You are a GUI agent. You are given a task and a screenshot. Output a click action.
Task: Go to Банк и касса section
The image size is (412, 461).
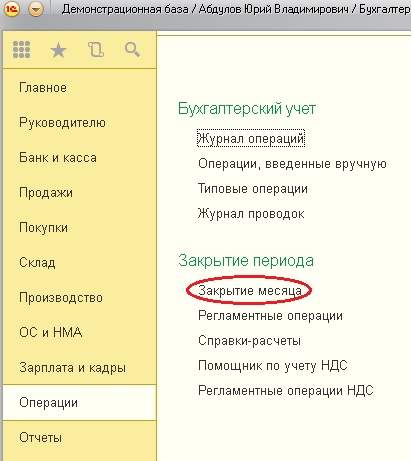pos(58,157)
